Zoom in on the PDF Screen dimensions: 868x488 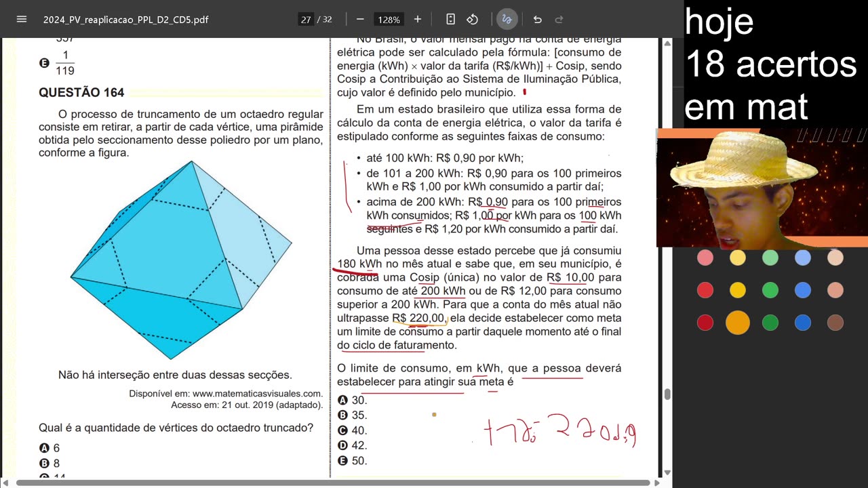417,19
